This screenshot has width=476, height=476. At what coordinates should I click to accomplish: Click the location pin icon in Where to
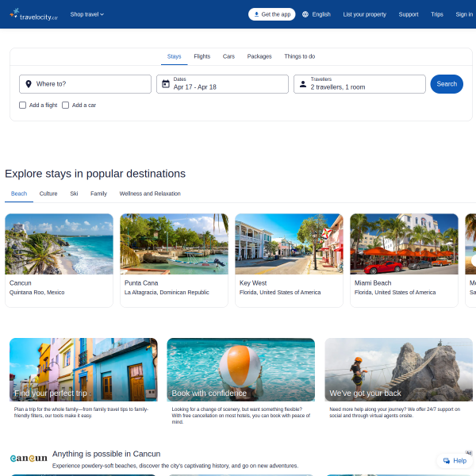(x=29, y=84)
